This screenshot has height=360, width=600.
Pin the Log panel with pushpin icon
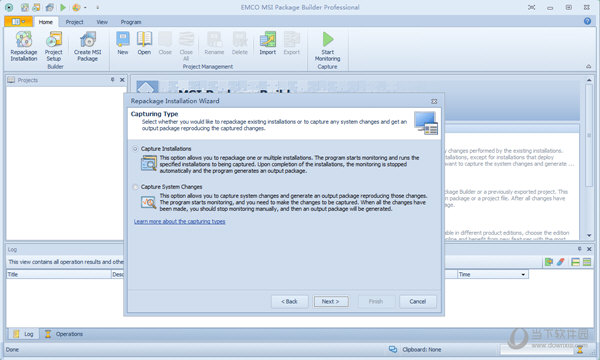(580, 249)
